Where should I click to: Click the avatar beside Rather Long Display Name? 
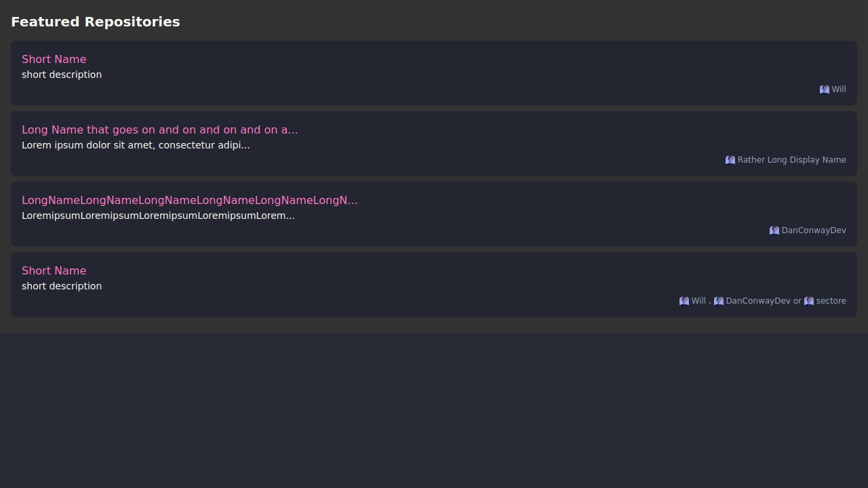[x=730, y=160]
